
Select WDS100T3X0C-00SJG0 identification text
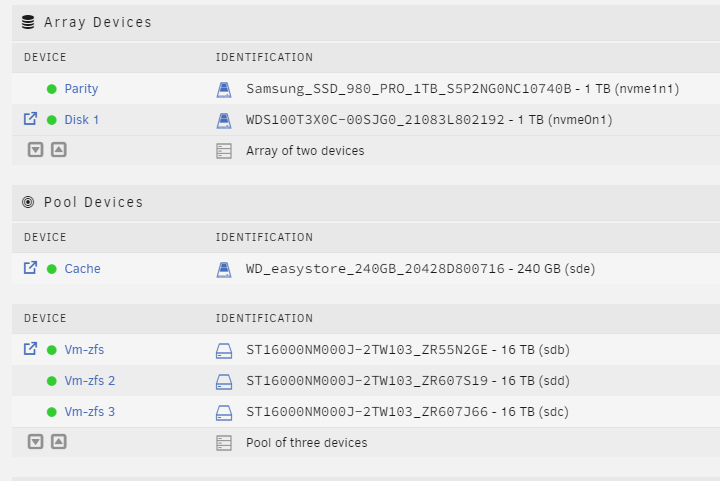click(x=429, y=120)
